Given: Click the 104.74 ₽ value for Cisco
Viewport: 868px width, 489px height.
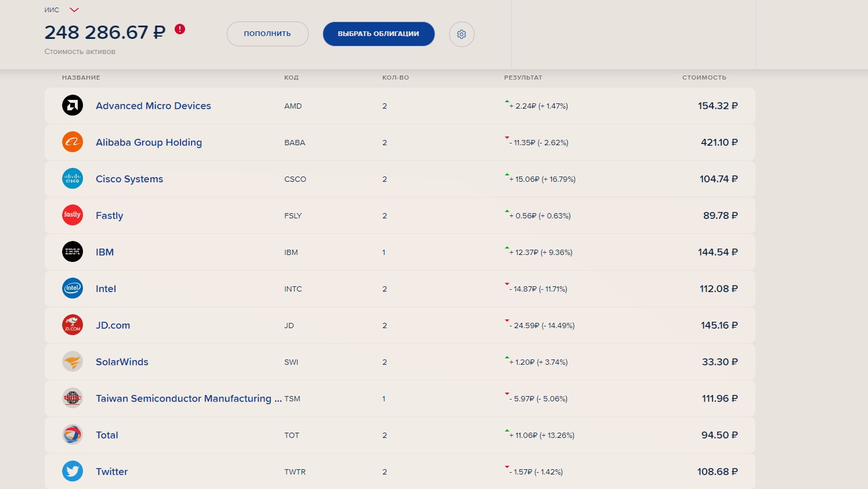Looking at the screenshot, I should point(718,179).
